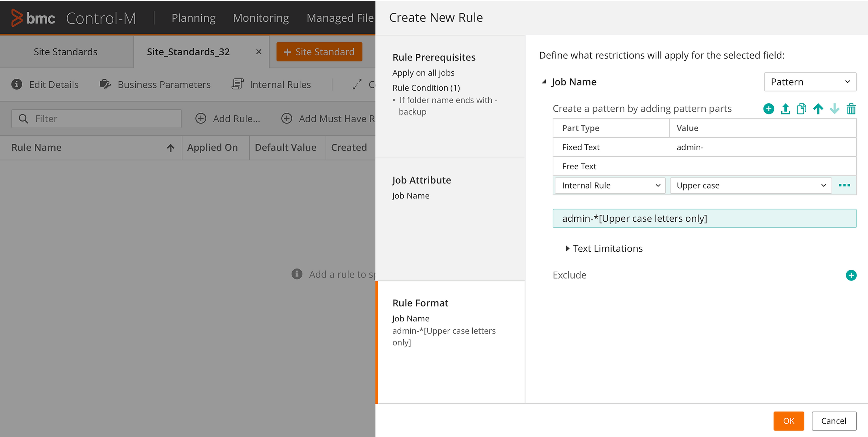868x437 pixels.
Task: Click the Internal Rules scroll icon
Action: tap(237, 84)
